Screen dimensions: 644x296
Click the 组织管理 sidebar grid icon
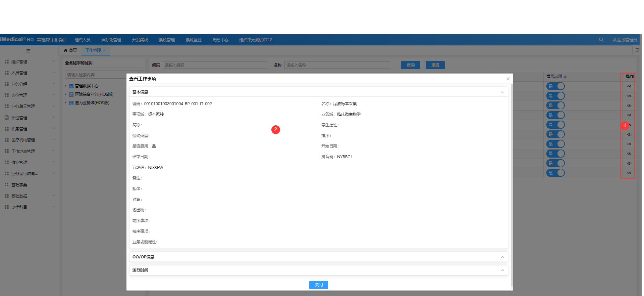pyautogui.click(x=7, y=61)
